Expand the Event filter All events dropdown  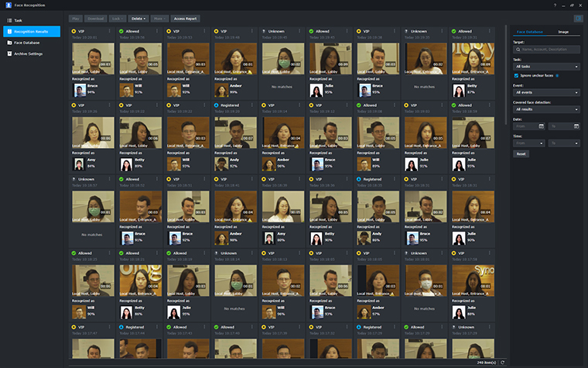pos(546,92)
